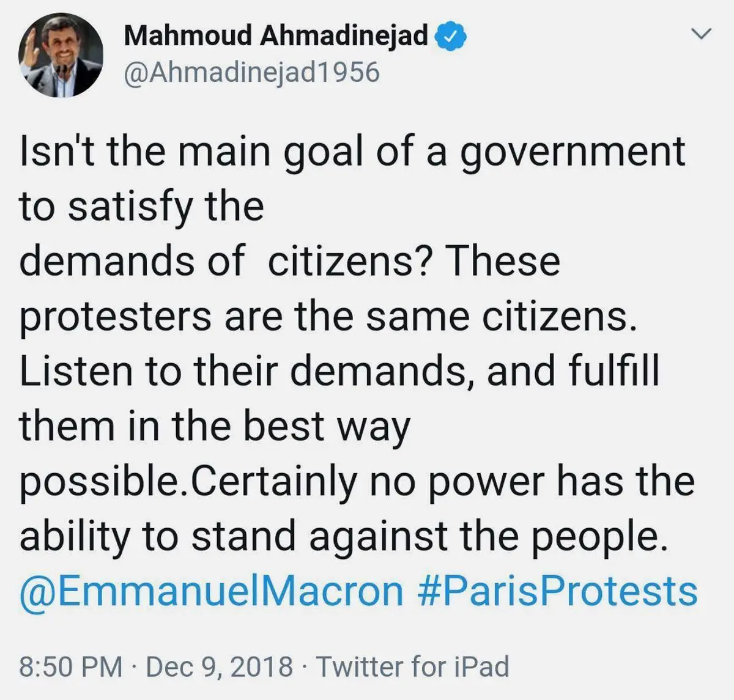The width and height of the screenshot is (734, 700).
Task: Click the line 'Listen to their demands, and fulfill'
Action: [339, 371]
